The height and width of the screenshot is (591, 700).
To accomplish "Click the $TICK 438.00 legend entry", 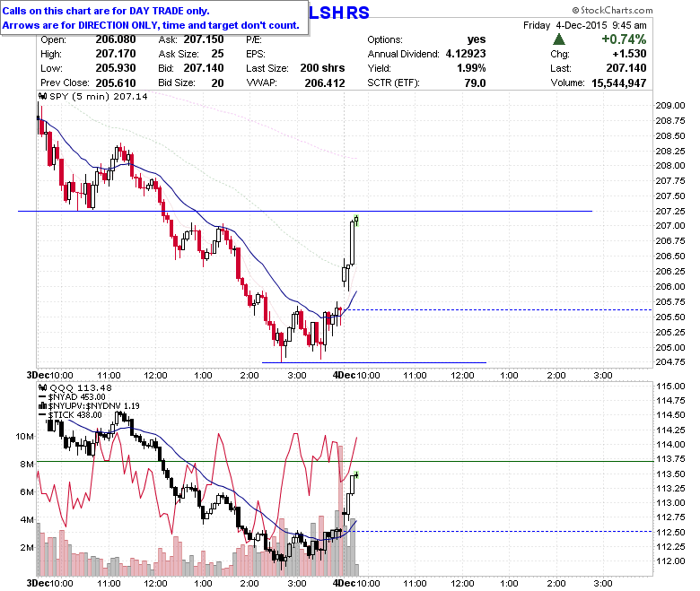I will coord(75,415).
